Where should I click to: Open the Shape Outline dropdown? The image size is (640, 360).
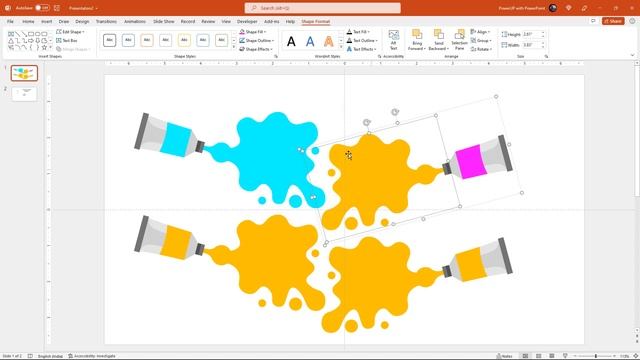click(x=256, y=40)
